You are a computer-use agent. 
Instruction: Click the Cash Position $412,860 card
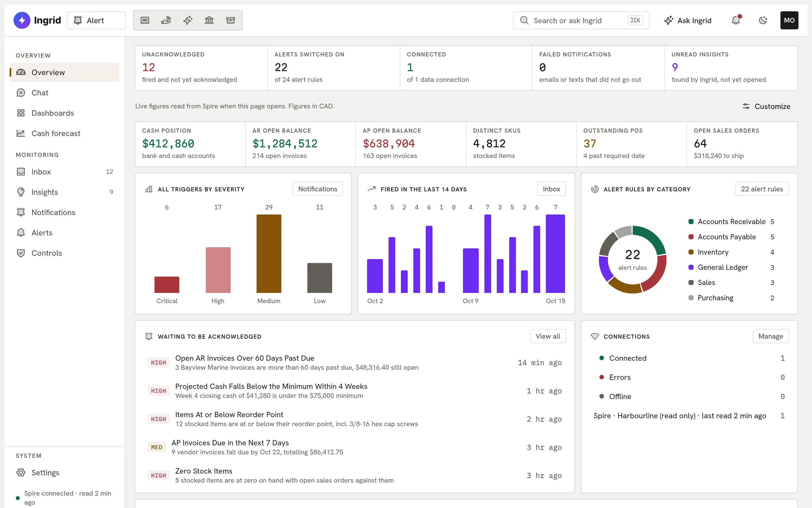[190, 144]
